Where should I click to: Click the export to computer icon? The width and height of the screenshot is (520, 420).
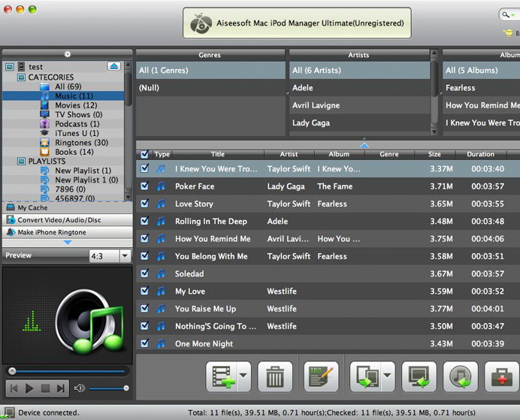419,377
